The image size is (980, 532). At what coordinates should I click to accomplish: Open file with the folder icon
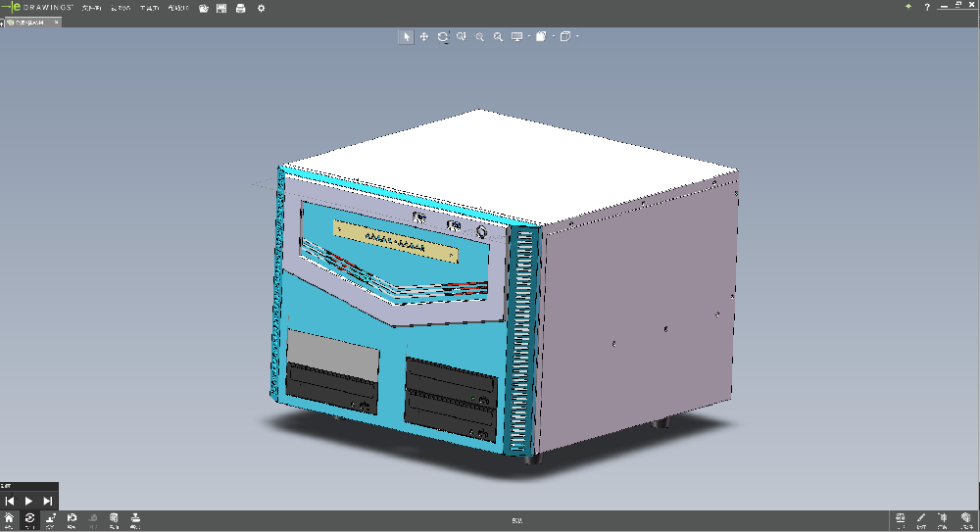(204, 8)
